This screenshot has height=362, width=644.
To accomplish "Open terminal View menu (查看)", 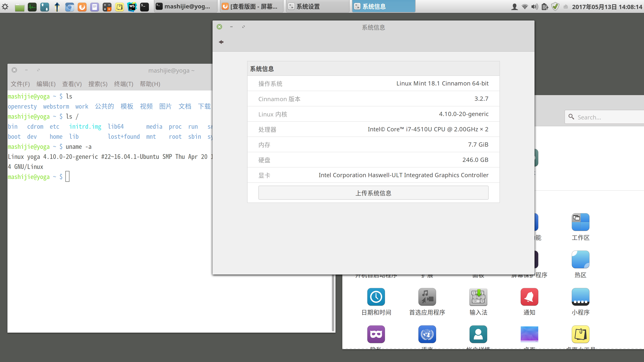I will pyautogui.click(x=72, y=84).
